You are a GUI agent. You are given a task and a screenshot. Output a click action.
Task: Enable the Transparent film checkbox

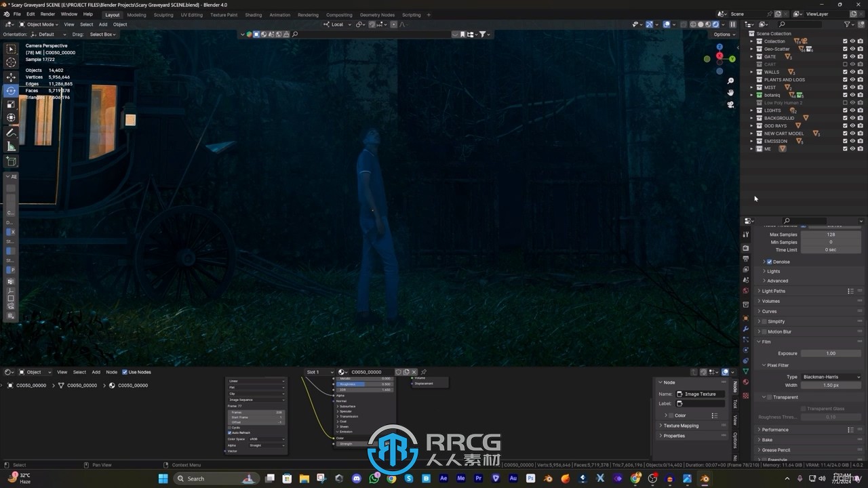(770, 397)
